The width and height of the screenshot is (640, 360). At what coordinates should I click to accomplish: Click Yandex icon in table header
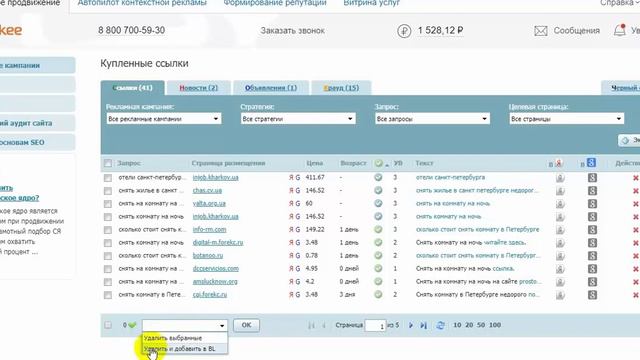click(x=559, y=163)
